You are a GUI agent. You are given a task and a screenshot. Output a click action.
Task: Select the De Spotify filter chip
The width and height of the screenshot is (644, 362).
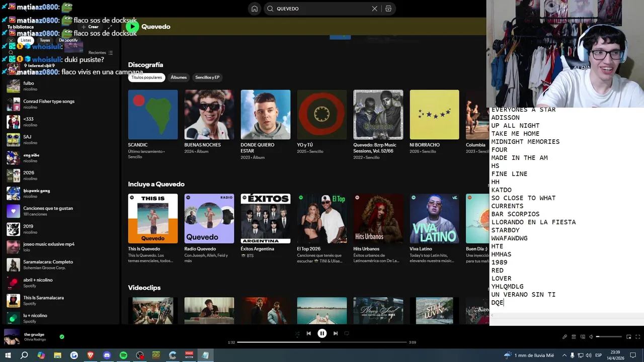[x=68, y=40]
